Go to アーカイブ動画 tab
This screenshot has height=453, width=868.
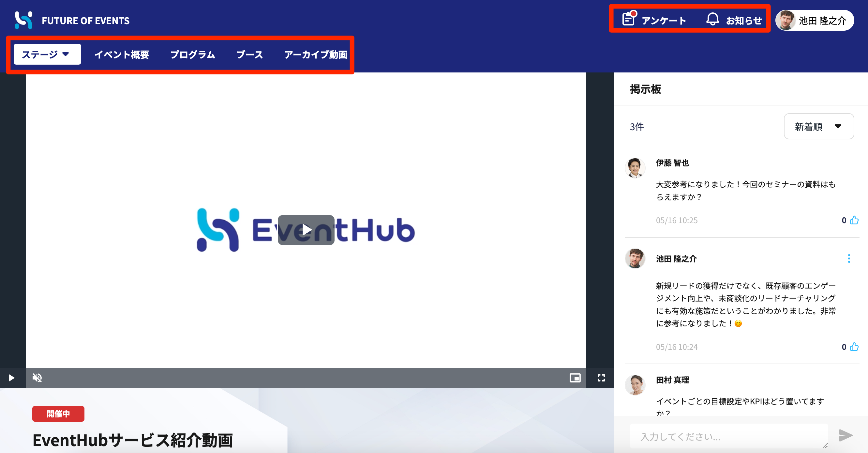316,54
